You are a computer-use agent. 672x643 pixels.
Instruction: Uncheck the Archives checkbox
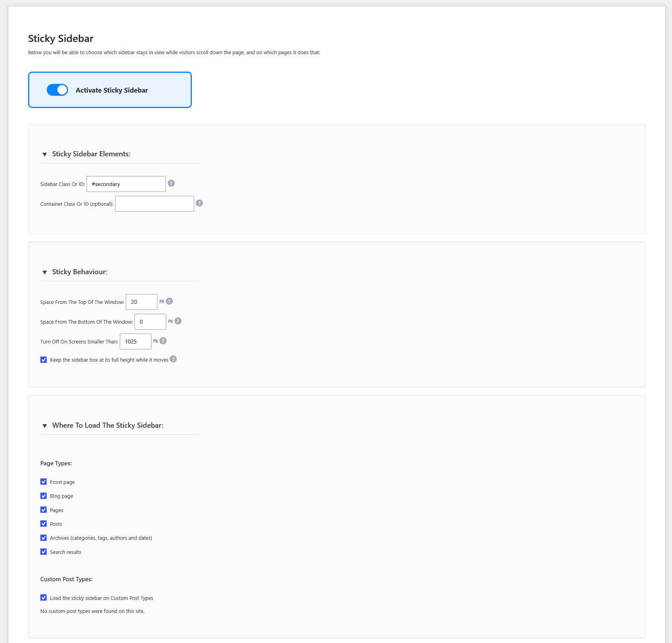pos(44,538)
